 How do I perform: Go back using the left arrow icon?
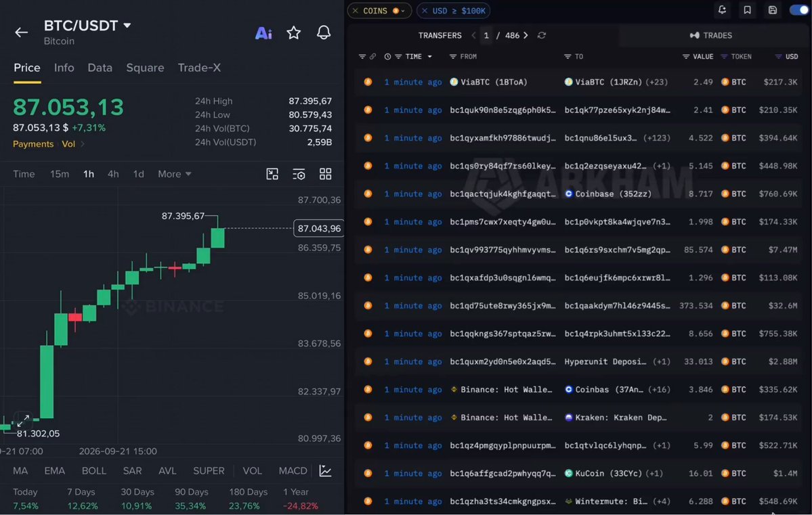coord(21,32)
